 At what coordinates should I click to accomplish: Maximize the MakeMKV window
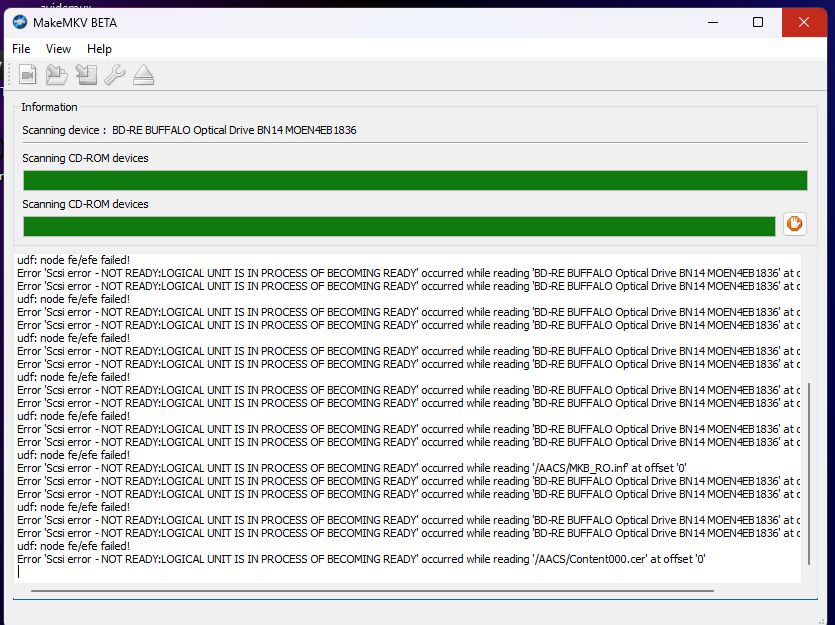758,22
